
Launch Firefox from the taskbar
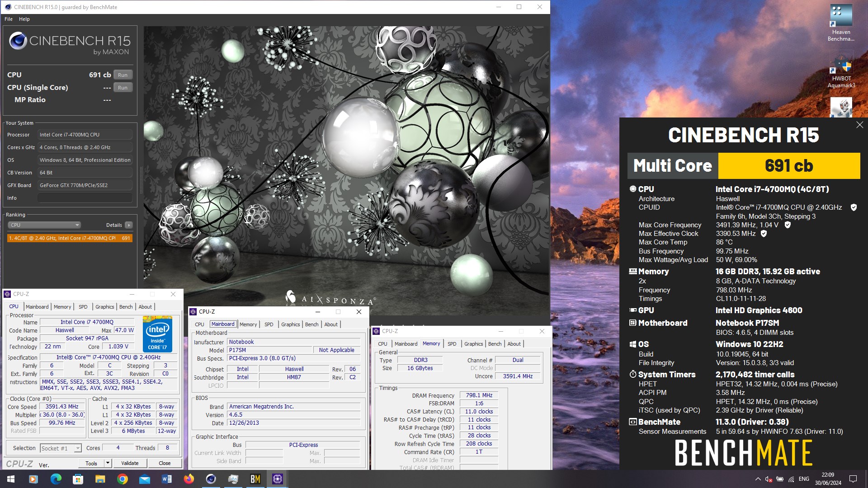click(189, 479)
